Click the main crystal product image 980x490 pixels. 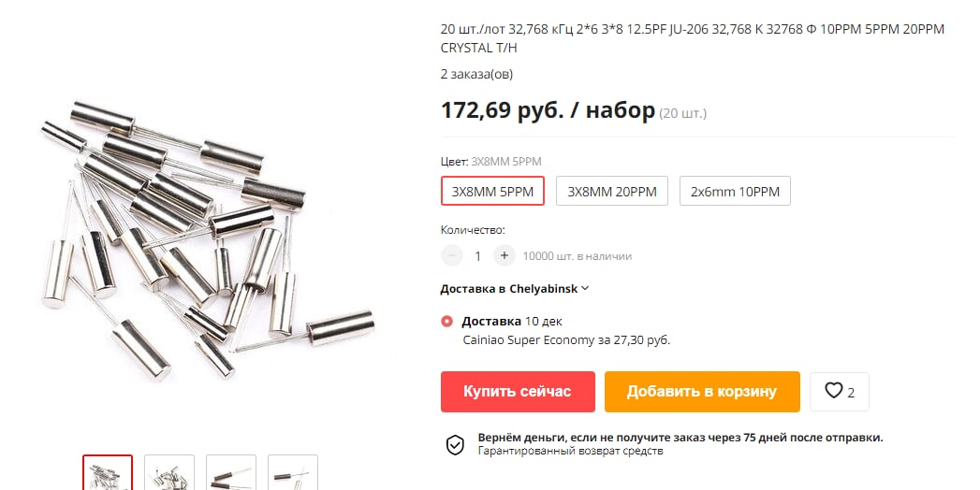208,240
